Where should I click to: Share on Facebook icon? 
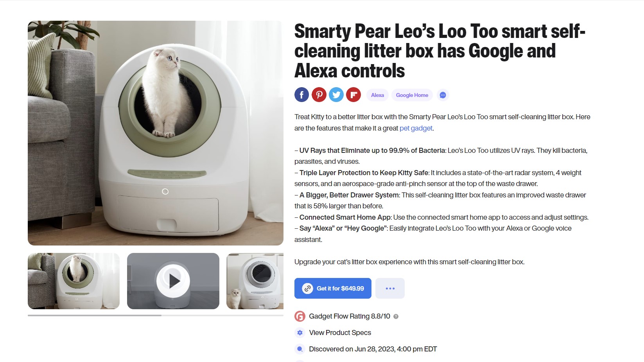tap(301, 95)
